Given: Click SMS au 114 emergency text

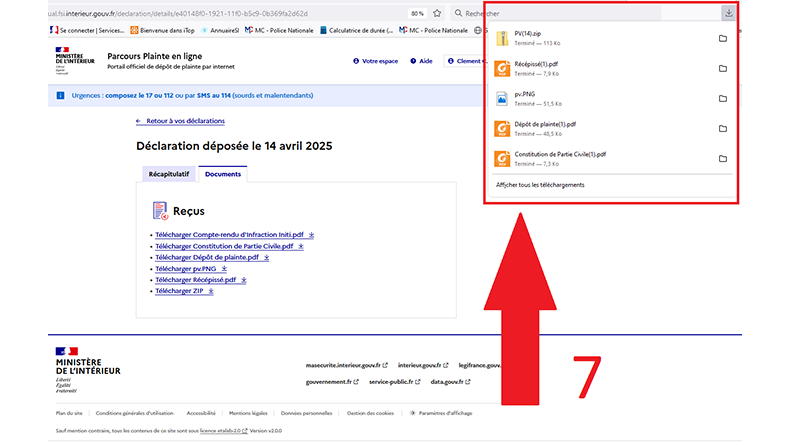Looking at the screenshot, I should (213, 95).
